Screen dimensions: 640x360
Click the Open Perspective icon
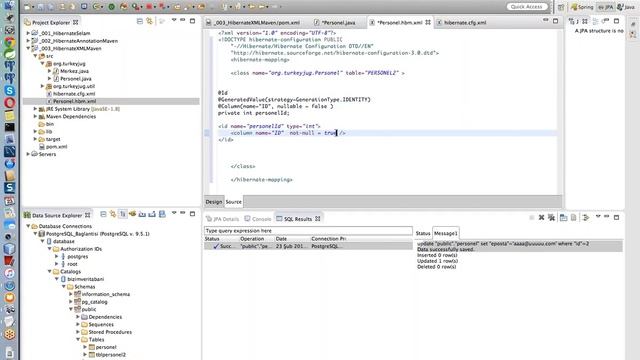(x=561, y=7)
